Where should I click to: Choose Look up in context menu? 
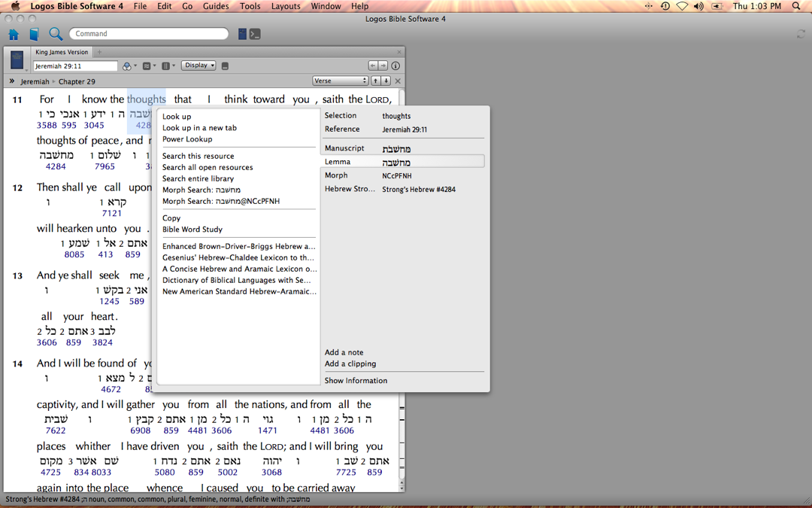[177, 117]
